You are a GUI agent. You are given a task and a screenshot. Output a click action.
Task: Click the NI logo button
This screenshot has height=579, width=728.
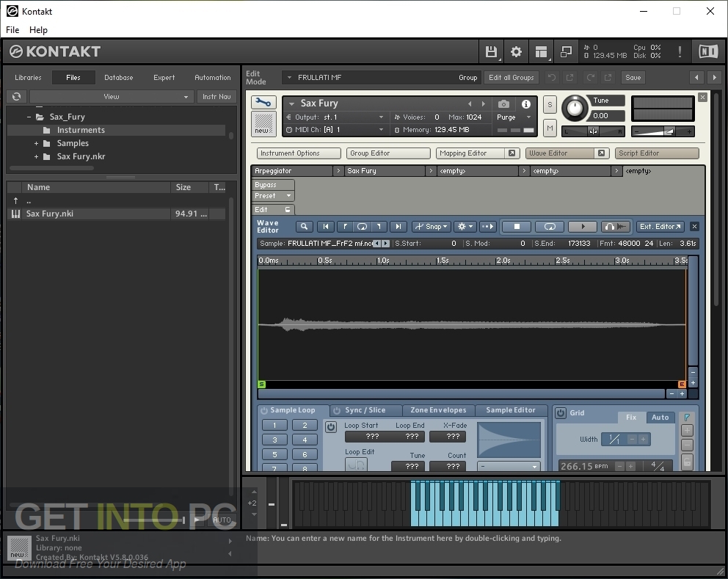(708, 51)
